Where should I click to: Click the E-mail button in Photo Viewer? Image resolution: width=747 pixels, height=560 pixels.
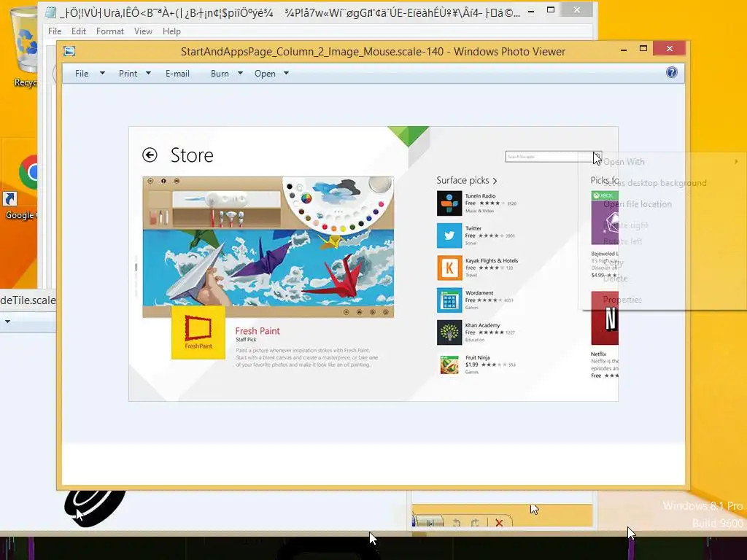tap(177, 74)
